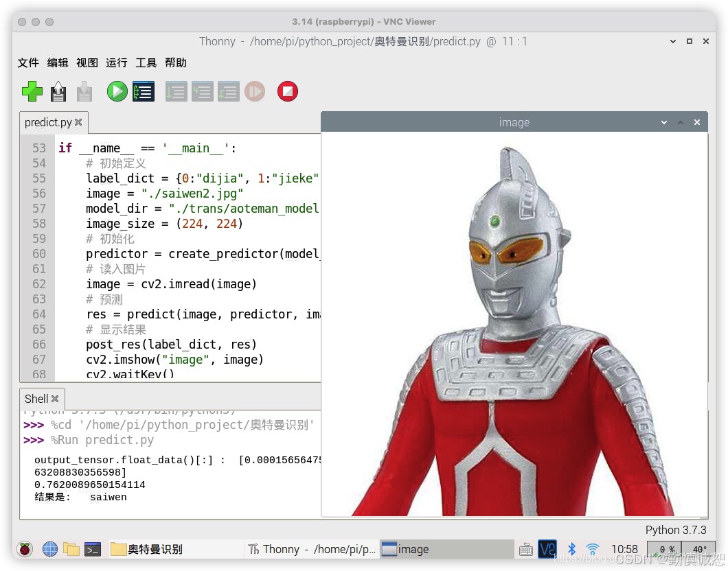The height and width of the screenshot is (571, 728).
Task: Open a file with the Load icon
Action: pyautogui.click(x=58, y=91)
